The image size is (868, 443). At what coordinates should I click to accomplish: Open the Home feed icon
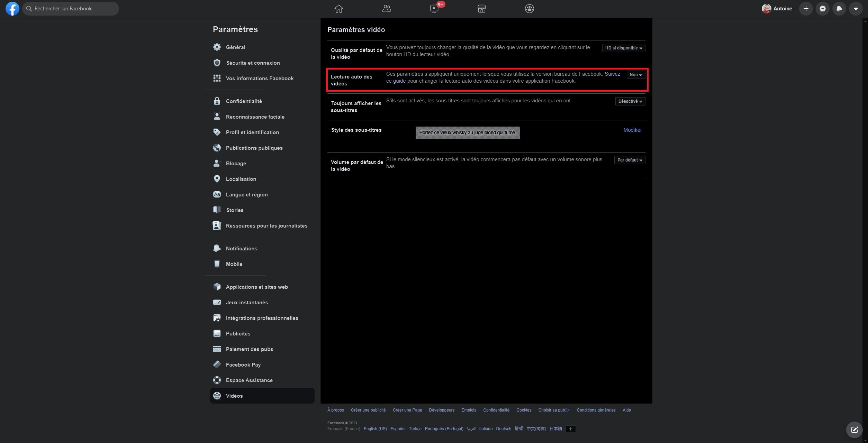pyautogui.click(x=338, y=9)
